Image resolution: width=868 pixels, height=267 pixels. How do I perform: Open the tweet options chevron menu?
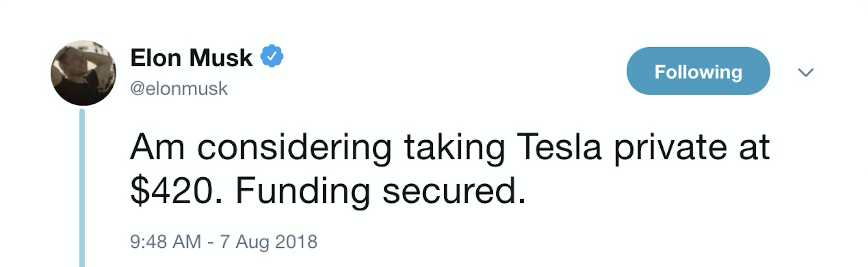point(806,72)
